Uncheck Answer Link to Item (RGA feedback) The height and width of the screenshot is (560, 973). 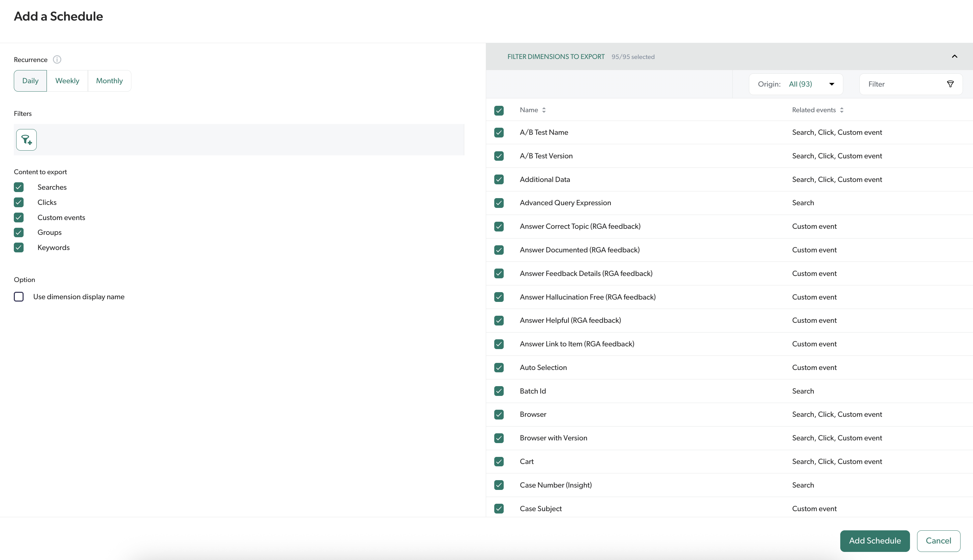pyautogui.click(x=499, y=344)
